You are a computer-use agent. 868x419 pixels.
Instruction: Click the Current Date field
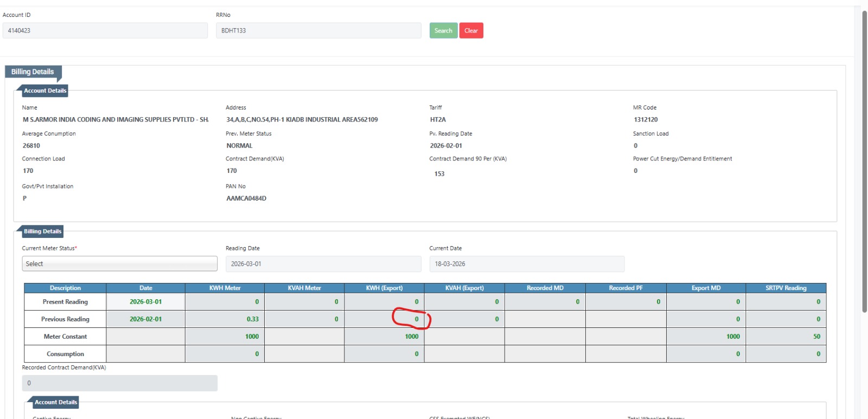pos(527,264)
